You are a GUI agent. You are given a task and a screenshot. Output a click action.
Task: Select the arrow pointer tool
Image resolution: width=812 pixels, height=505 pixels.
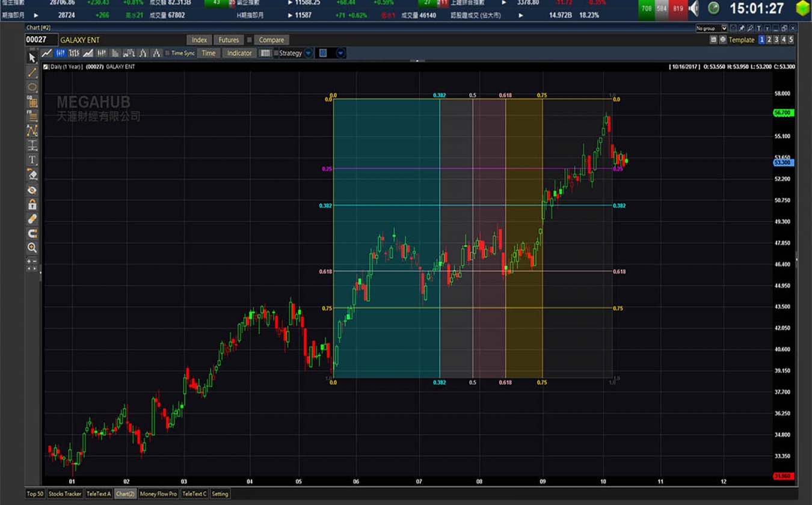(32, 58)
